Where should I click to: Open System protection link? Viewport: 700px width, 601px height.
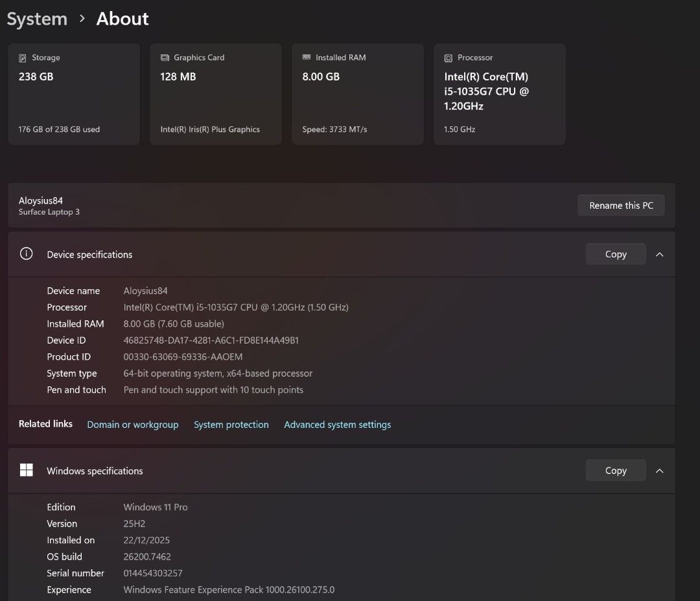click(231, 425)
